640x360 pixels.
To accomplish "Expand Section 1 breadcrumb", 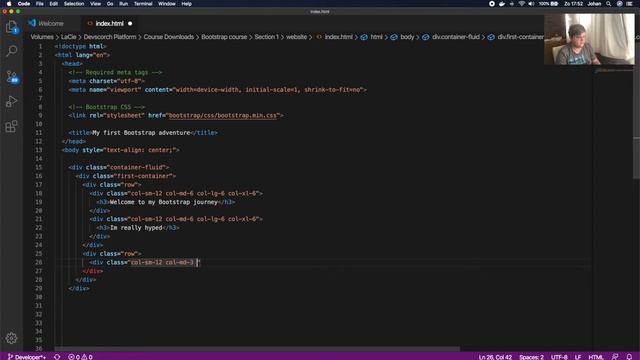I will pyautogui.click(x=266, y=37).
